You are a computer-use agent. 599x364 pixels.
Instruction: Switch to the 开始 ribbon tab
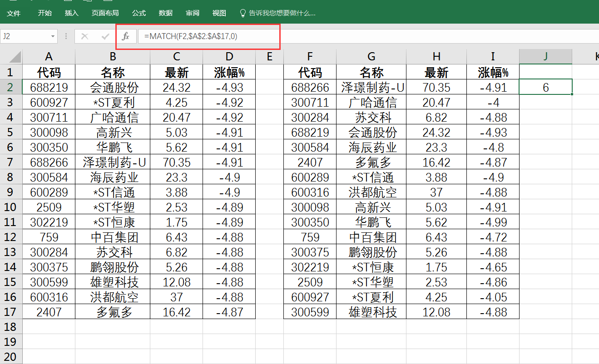(x=45, y=13)
